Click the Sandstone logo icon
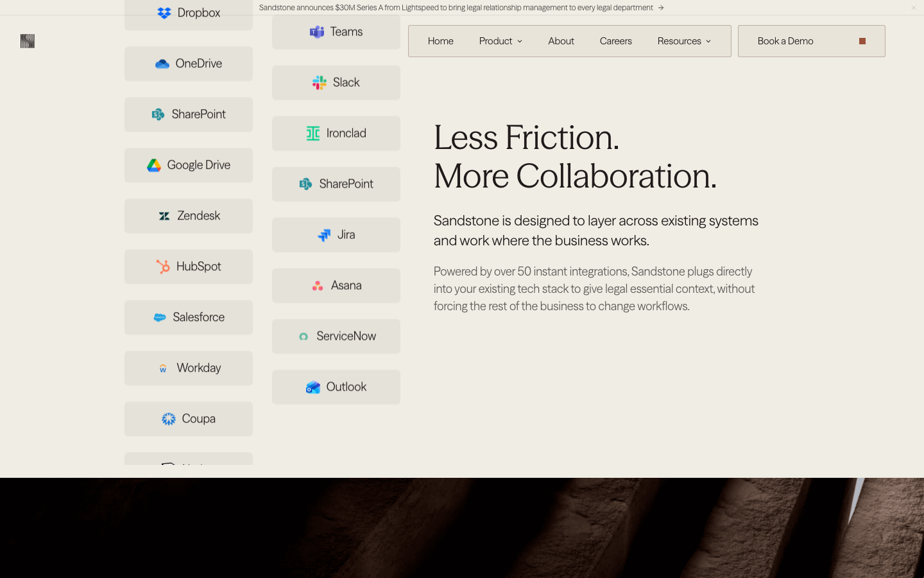Screen dimensions: 924x578 28,41
